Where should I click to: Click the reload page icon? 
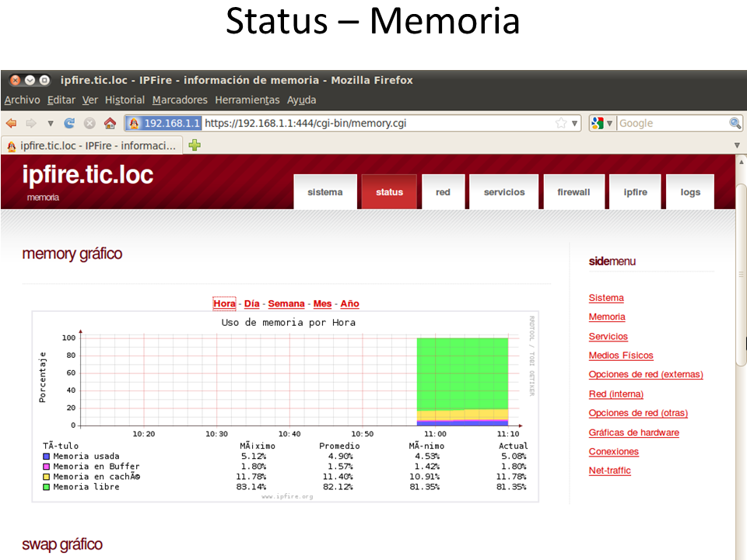pyautogui.click(x=69, y=123)
